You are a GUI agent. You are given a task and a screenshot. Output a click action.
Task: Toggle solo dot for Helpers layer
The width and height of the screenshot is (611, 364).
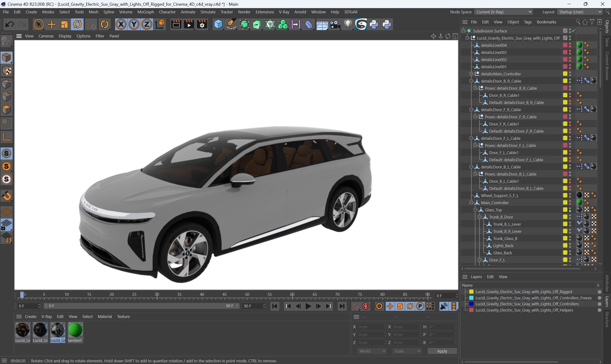click(599, 310)
